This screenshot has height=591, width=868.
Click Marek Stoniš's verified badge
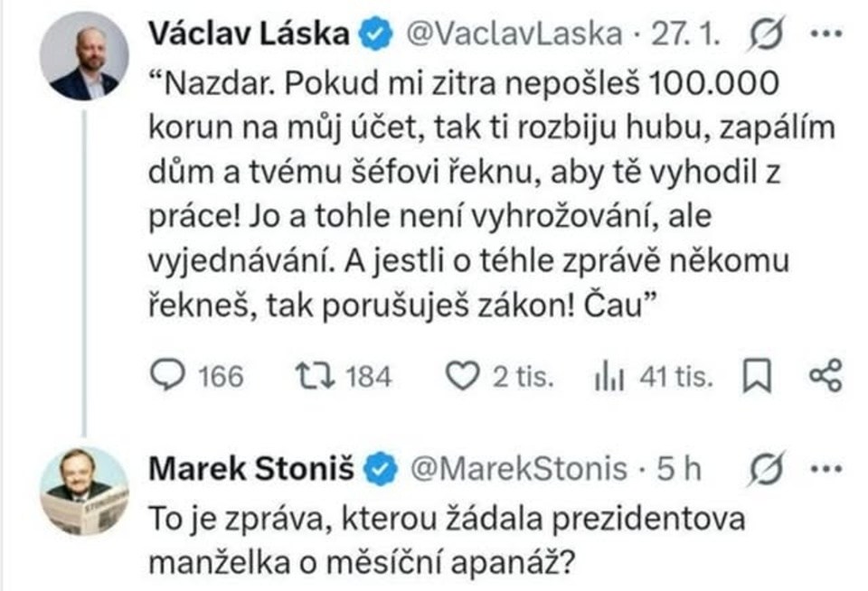click(380, 469)
